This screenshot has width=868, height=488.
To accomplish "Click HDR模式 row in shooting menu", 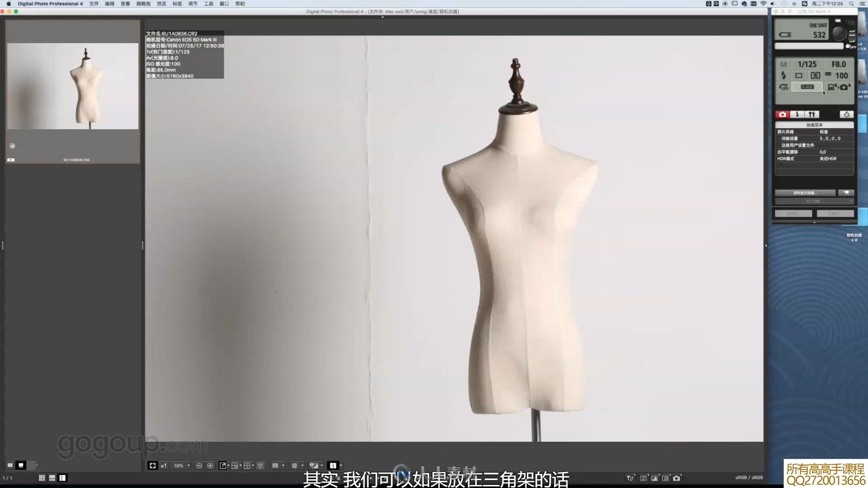I will click(815, 159).
